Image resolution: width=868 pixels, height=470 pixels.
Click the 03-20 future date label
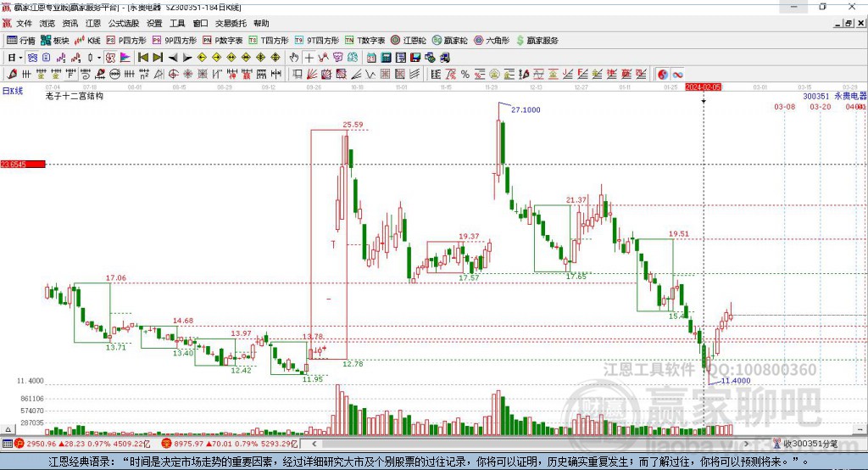[821, 106]
